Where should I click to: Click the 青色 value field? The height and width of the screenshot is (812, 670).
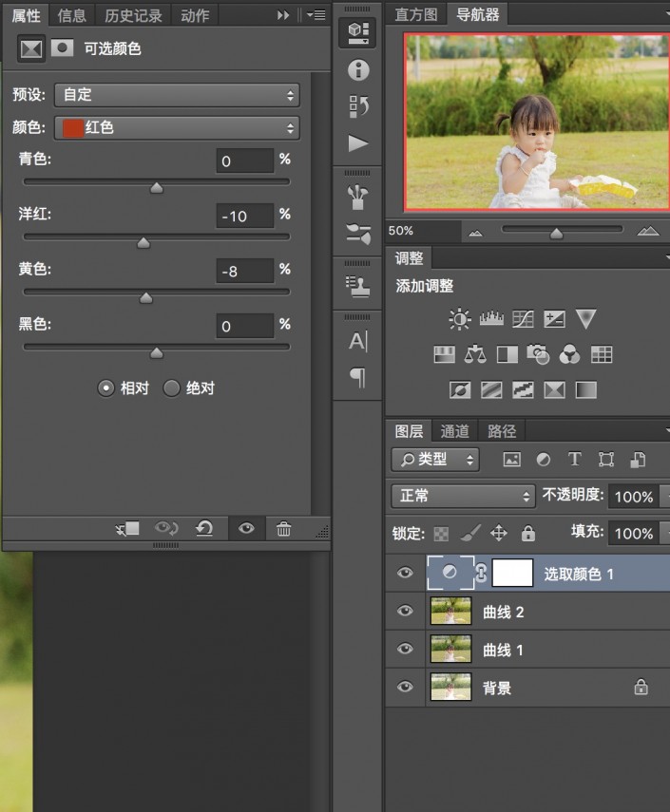pyautogui.click(x=244, y=161)
